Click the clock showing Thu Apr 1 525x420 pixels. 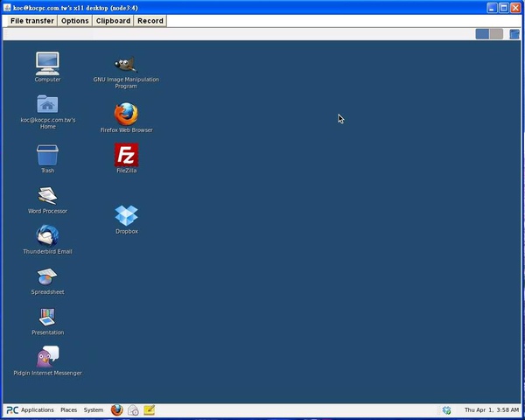tap(491, 409)
